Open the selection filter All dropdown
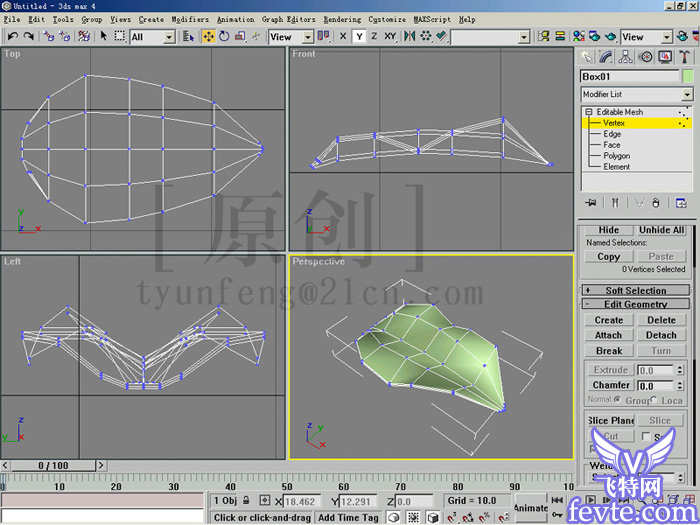700x525 pixels. 169,37
